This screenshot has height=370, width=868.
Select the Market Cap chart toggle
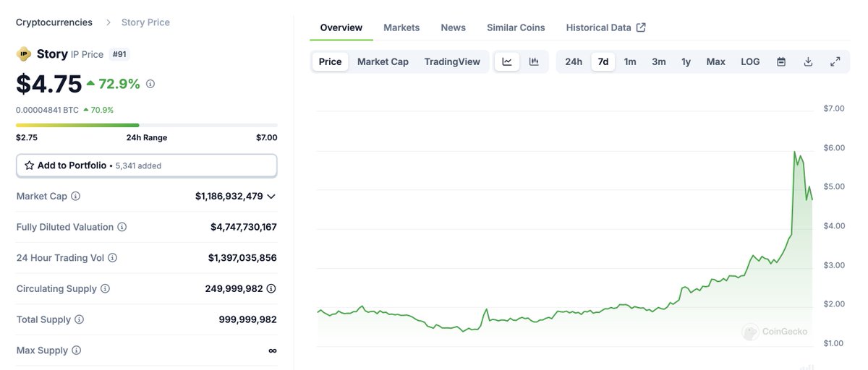[383, 61]
